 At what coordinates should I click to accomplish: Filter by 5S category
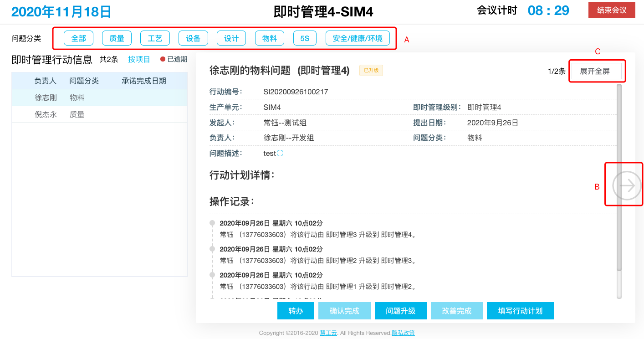click(x=305, y=38)
